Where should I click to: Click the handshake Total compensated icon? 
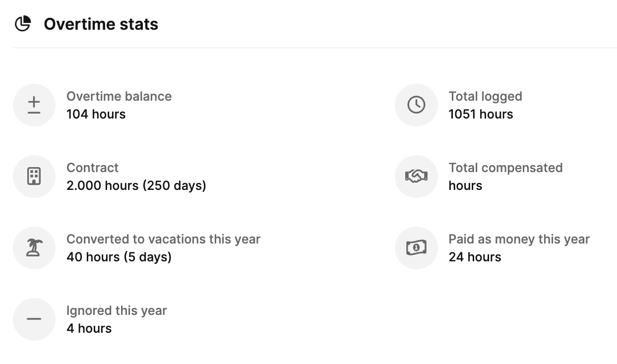click(x=416, y=177)
